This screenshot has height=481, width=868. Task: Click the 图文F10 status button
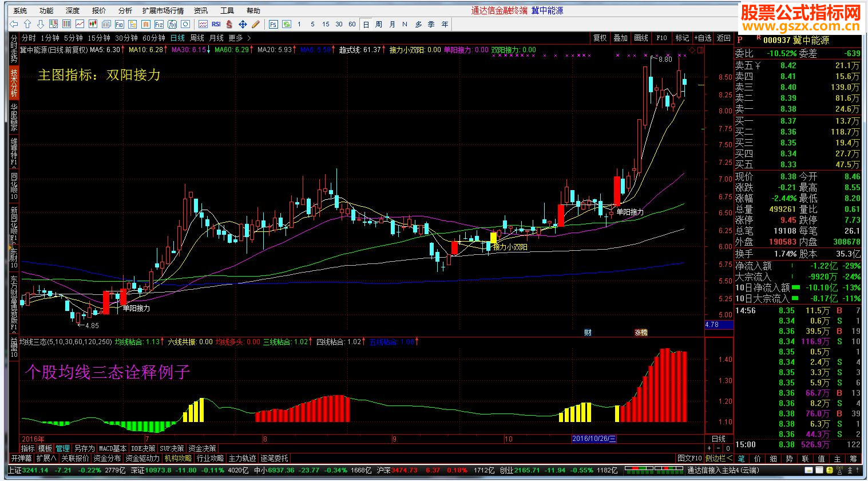[689, 458]
